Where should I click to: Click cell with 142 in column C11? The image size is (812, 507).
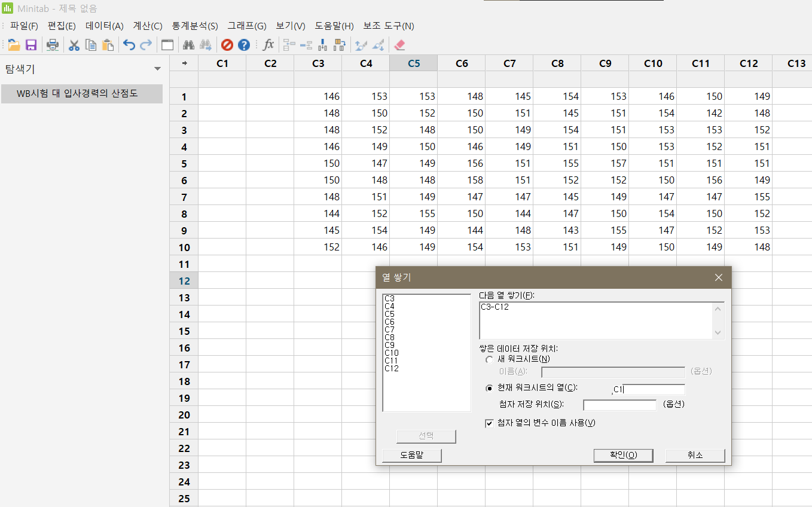pyautogui.click(x=701, y=113)
